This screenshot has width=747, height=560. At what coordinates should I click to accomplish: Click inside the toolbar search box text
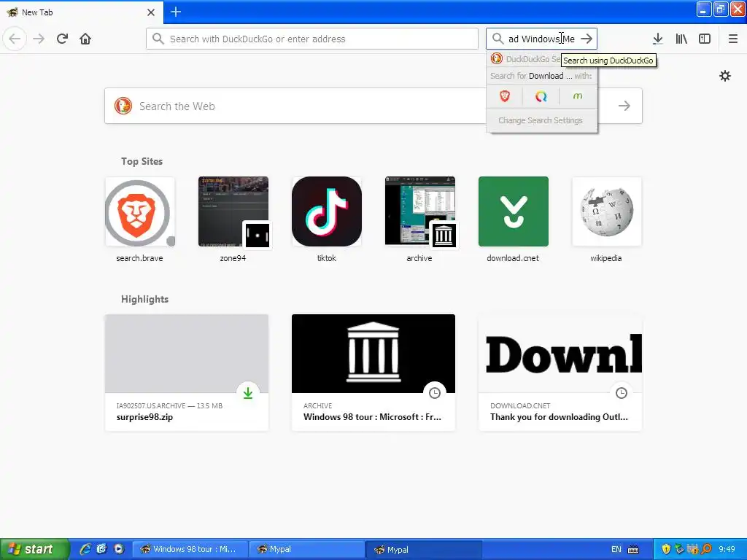(541, 39)
